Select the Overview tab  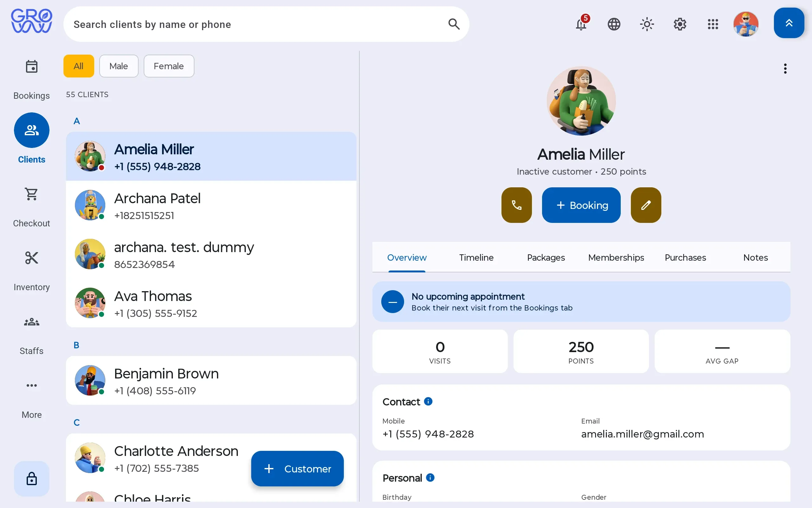click(407, 258)
